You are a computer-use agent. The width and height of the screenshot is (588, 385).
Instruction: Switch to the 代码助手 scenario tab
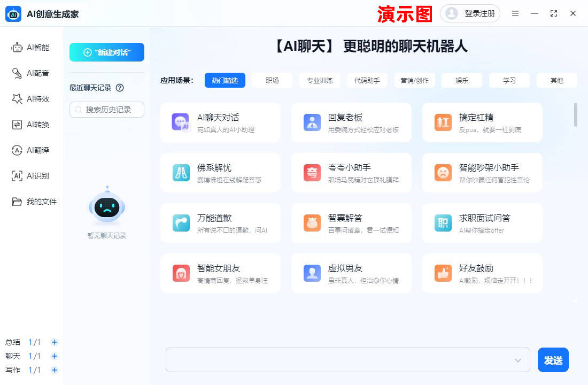[367, 80]
